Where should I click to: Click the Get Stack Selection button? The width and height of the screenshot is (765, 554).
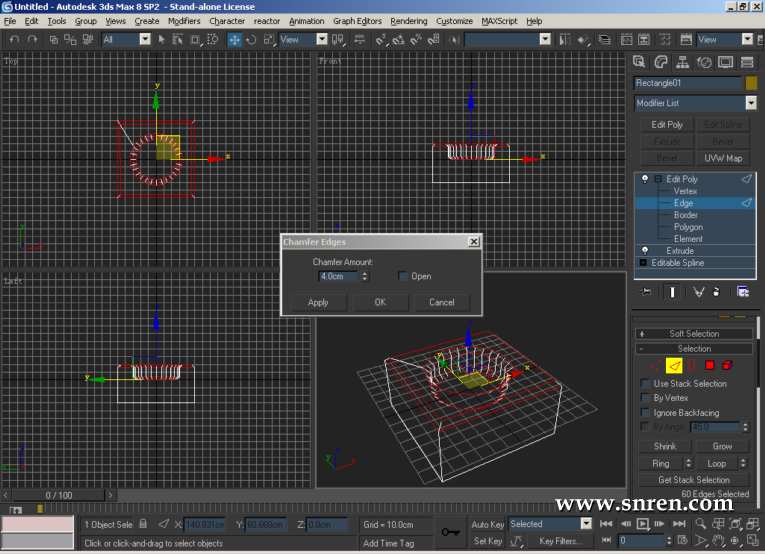pyautogui.click(x=694, y=480)
